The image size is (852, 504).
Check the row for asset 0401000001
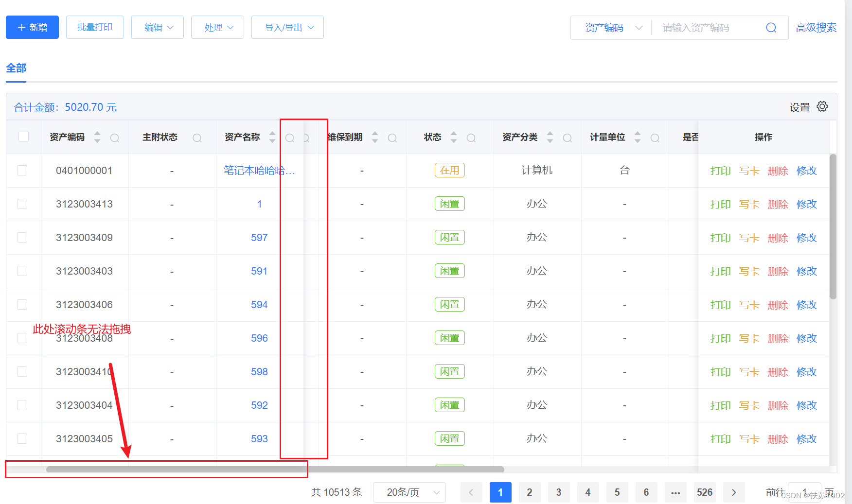22,170
